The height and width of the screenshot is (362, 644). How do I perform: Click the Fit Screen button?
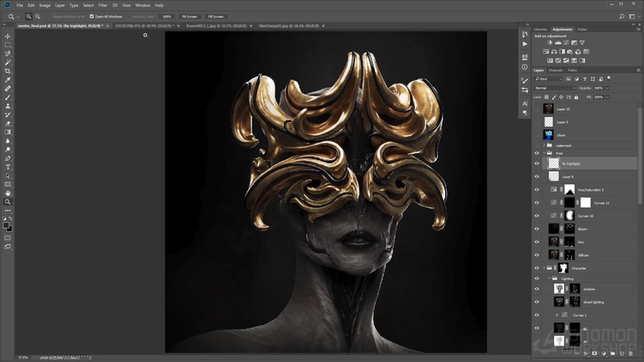tap(189, 17)
